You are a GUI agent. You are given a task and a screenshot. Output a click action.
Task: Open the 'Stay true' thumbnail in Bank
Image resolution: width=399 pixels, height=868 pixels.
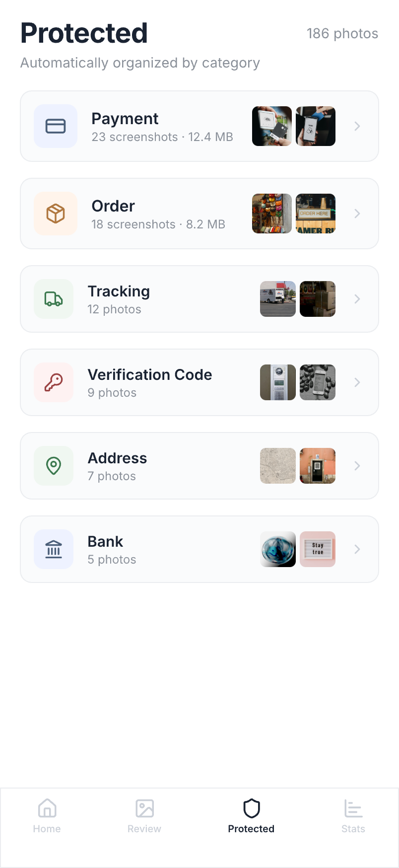(318, 549)
